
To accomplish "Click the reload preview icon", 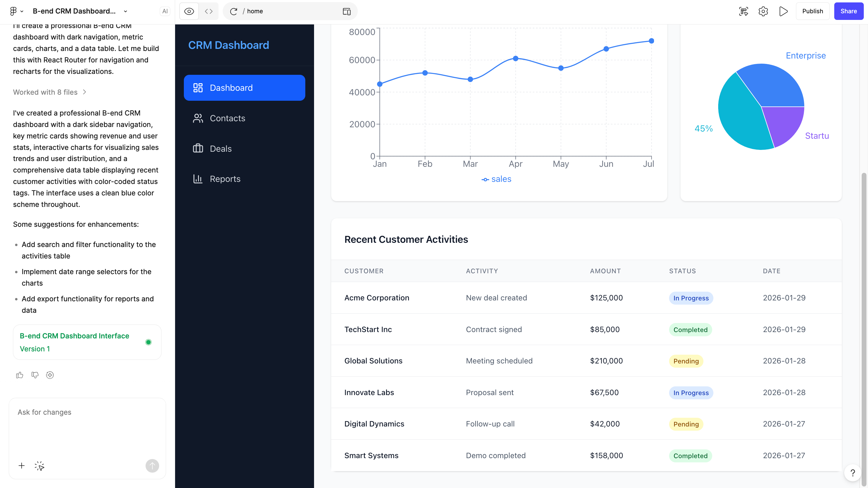I will 234,11.
